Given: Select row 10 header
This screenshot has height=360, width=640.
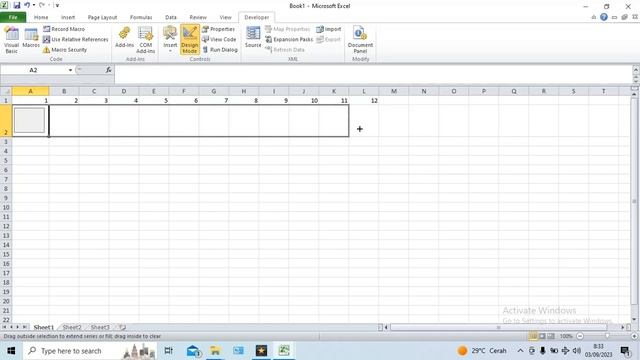Looking at the screenshot, I should pyautogui.click(x=6, y=207).
